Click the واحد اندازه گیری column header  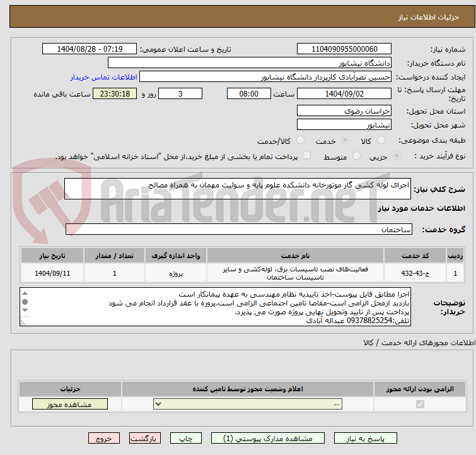point(176,256)
